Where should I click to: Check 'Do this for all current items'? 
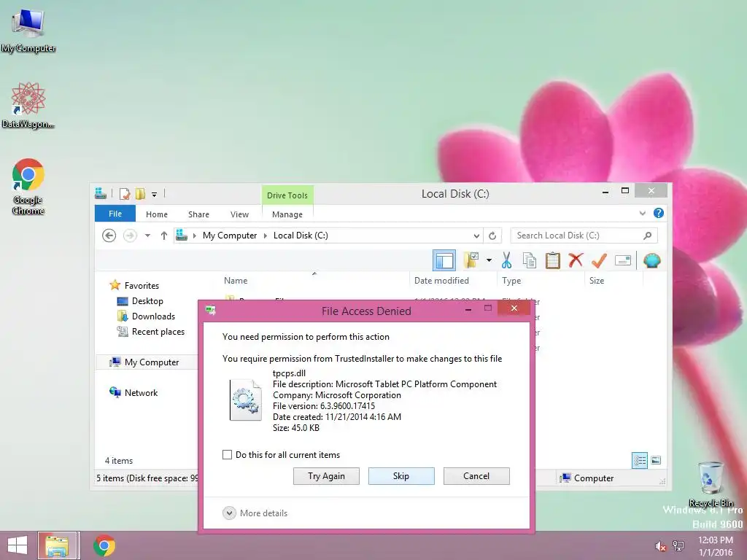228,455
